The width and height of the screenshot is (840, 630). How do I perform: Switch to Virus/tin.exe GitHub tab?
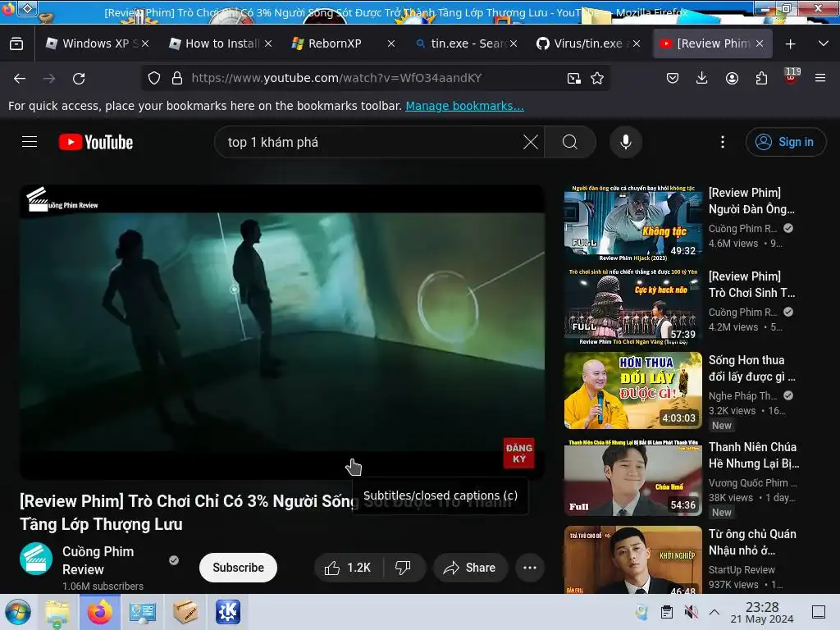pos(582,43)
